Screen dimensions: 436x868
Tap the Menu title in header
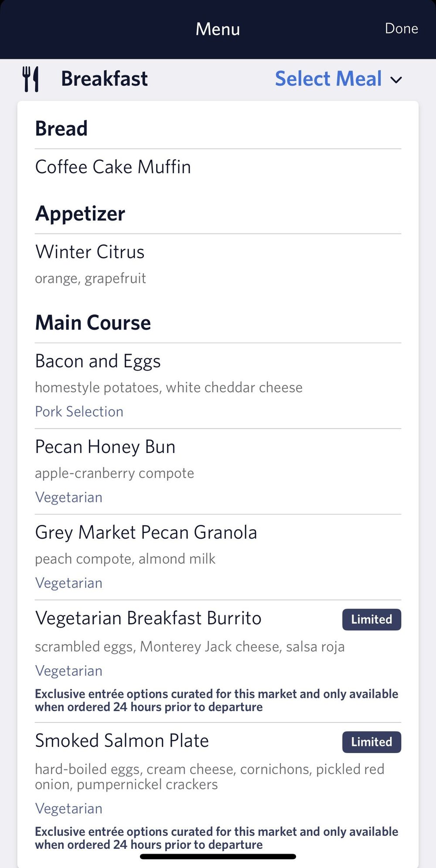click(218, 29)
